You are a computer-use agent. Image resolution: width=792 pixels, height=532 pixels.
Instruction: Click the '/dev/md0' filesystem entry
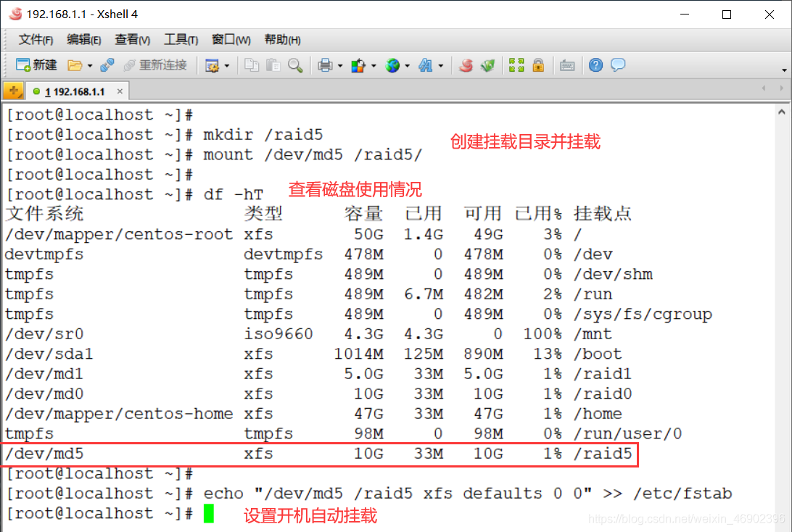[44, 394]
